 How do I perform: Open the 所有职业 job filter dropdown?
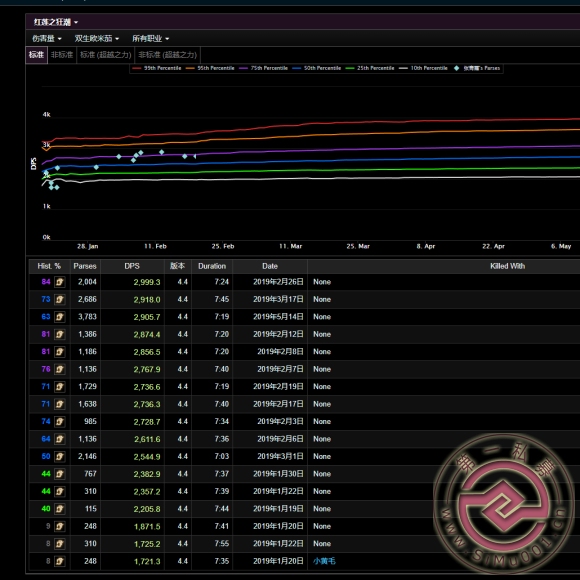click(x=151, y=38)
